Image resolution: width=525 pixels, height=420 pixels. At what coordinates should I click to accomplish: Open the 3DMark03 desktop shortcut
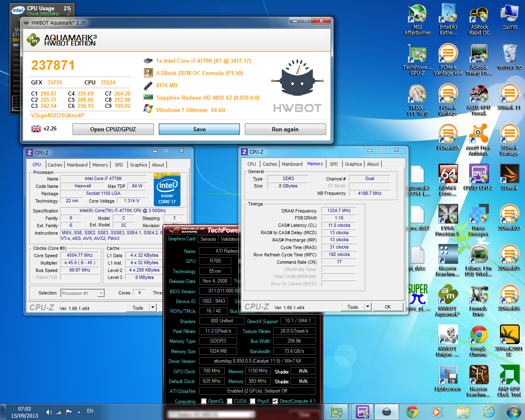pos(510,217)
